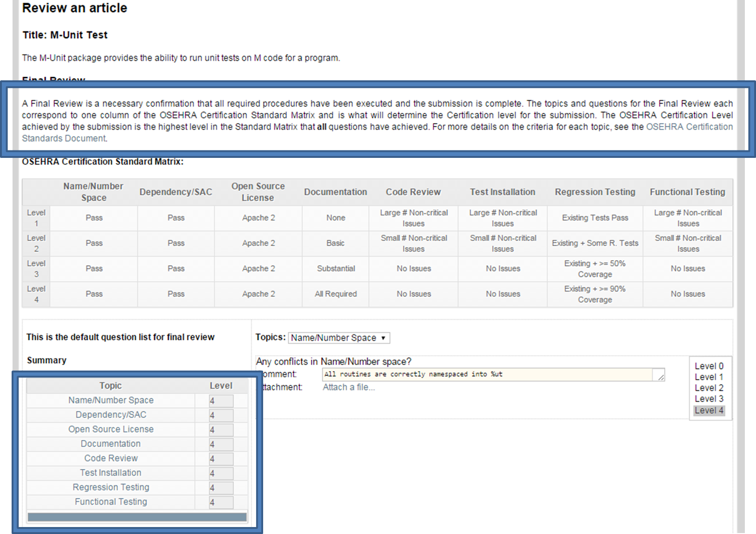Image resolution: width=756 pixels, height=534 pixels.
Task: Click the Regression Testing column header in the matrix
Action: [x=595, y=192]
